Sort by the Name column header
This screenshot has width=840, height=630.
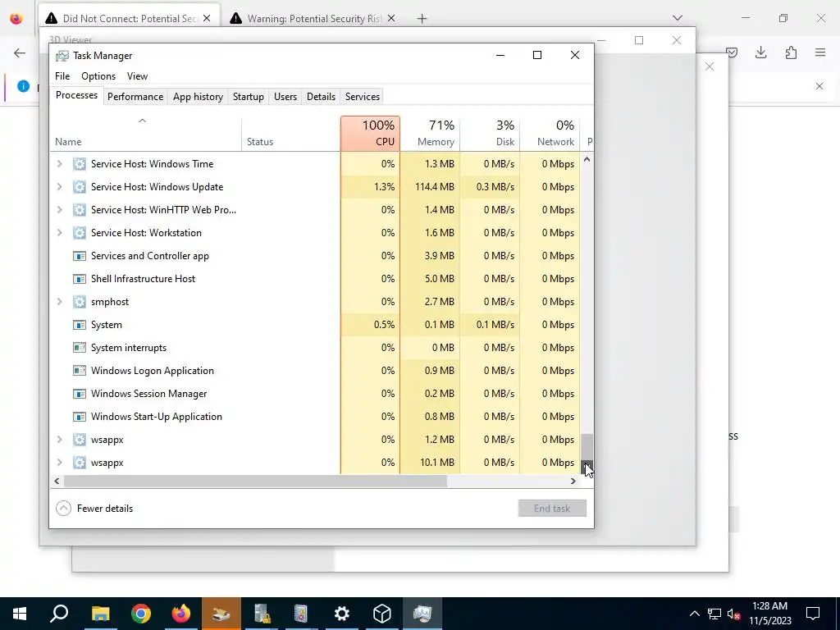click(146, 134)
